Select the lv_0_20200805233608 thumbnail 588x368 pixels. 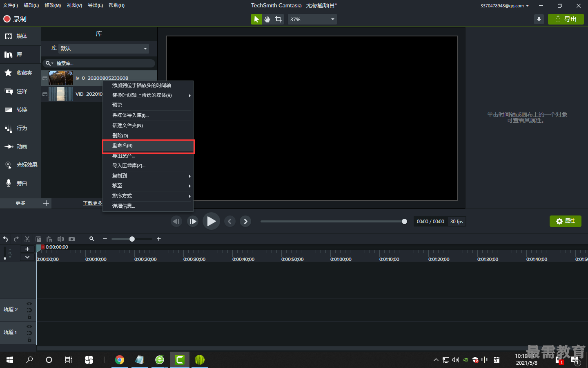tap(61, 78)
